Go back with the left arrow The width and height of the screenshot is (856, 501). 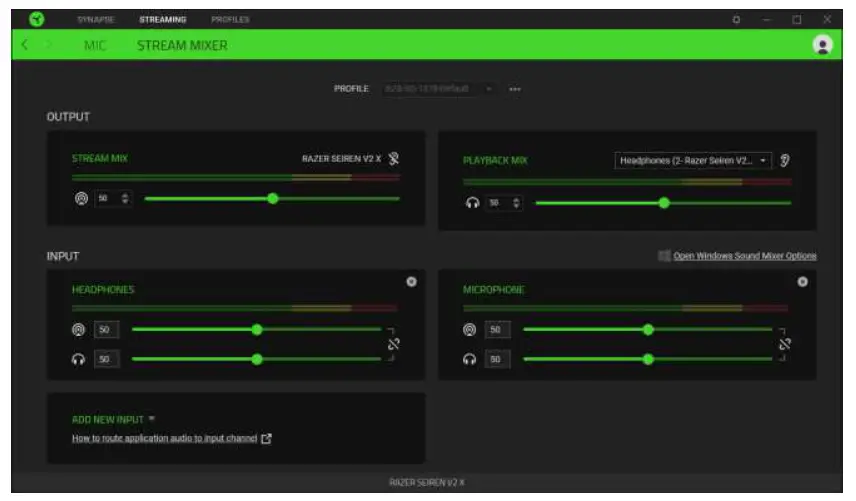(x=25, y=45)
